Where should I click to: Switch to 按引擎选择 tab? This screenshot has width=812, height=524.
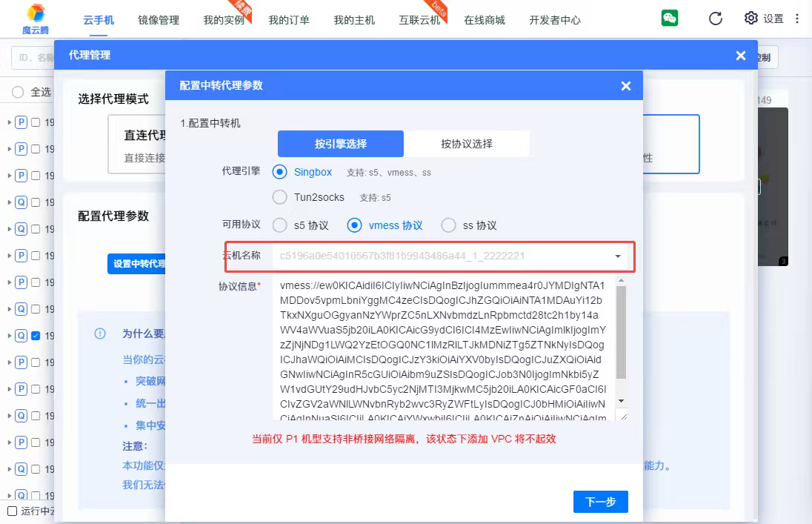tap(340, 144)
